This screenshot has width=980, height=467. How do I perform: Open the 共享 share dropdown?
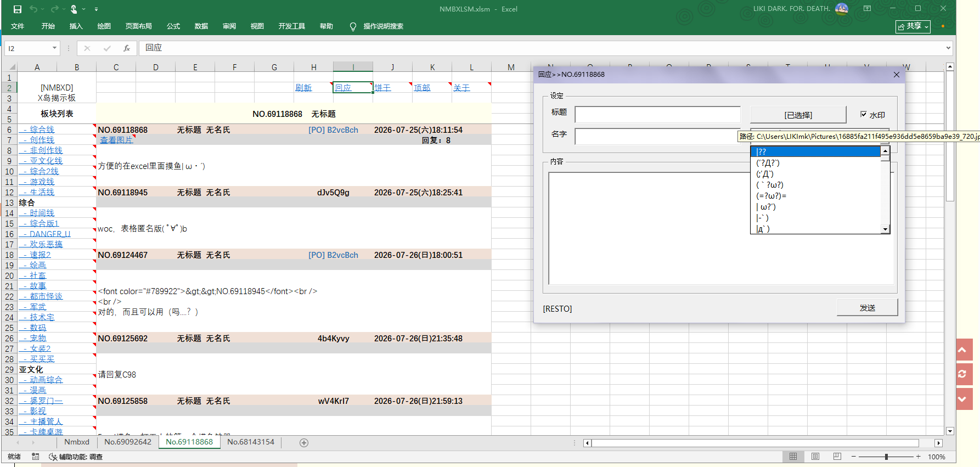[x=913, y=26]
